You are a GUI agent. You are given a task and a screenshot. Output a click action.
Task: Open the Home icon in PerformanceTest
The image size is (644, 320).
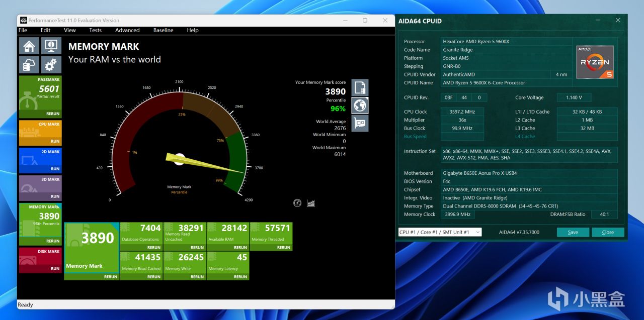(x=30, y=46)
